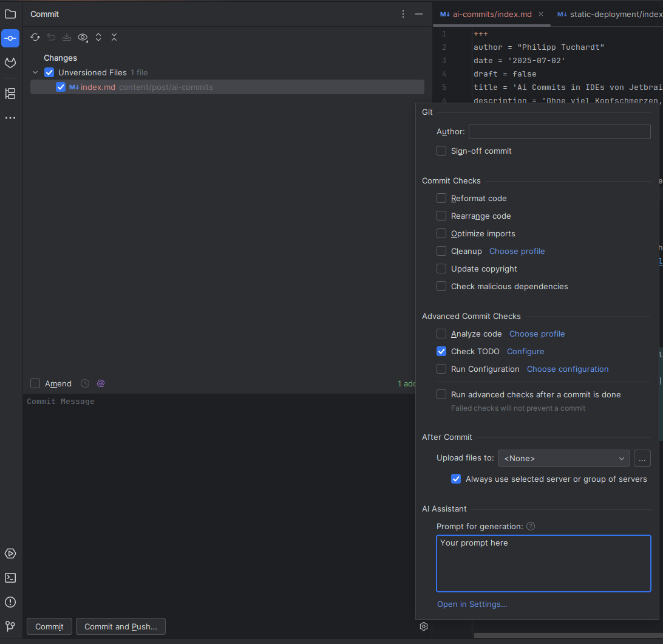Image resolution: width=663 pixels, height=644 pixels.
Task: Click the AI generate commit message icon
Action: (101, 383)
